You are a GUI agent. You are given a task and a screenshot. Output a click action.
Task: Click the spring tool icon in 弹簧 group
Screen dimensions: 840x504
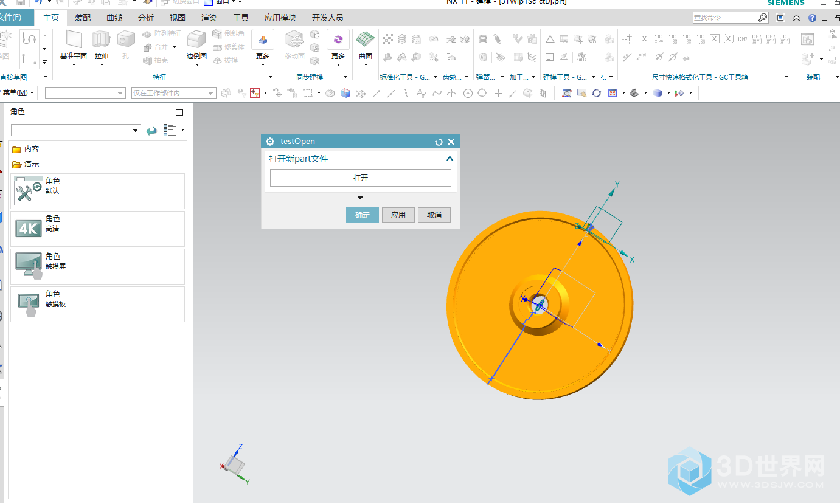[x=483, y=40]
